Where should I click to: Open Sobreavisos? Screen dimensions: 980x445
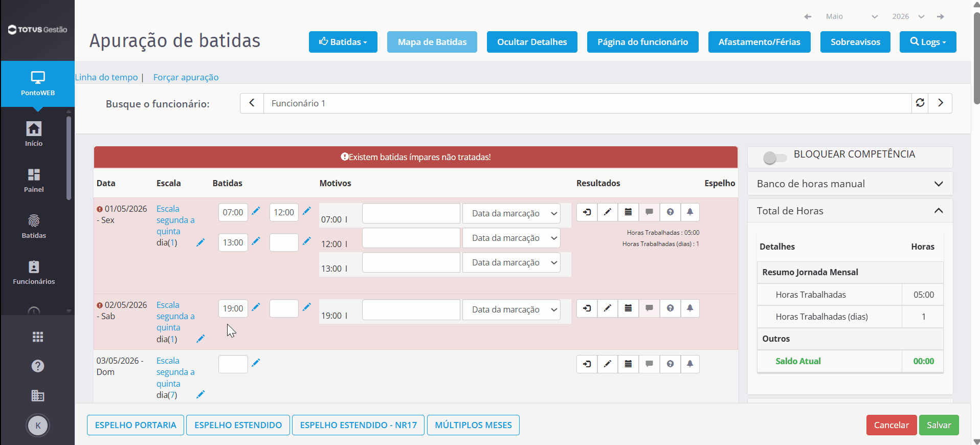tap(855, 42)
